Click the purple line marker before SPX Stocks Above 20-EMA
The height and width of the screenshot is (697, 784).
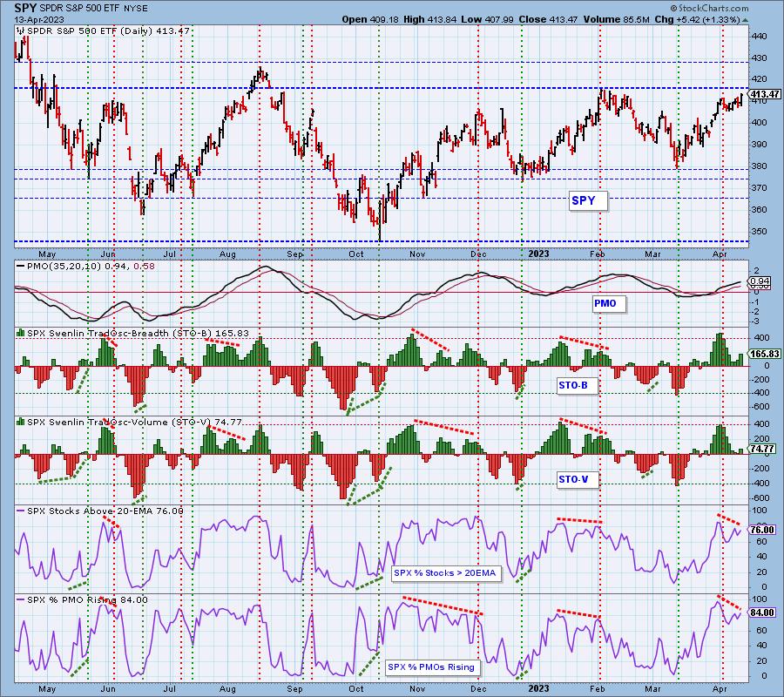coord(21,511)
